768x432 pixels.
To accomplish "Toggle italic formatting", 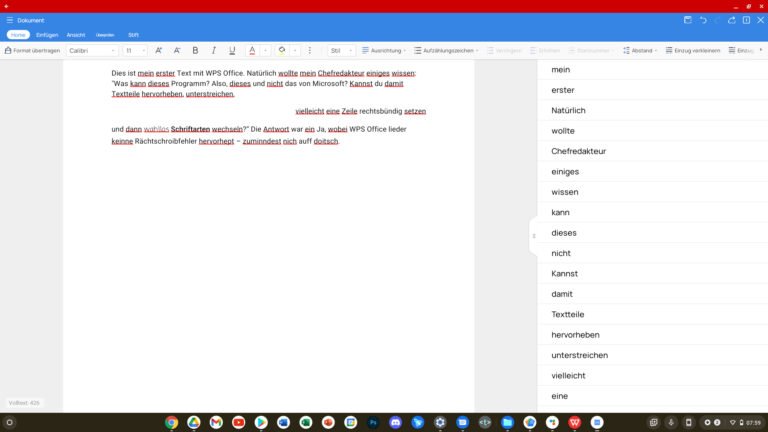I will pos(214,50).
